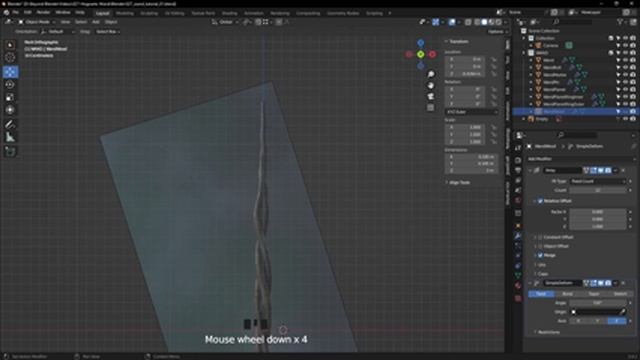Image resolution: width=640 pixels, height=360 pixels.
Task: Open the Global transform orientation dropdown
Action: tap(225, 22)
